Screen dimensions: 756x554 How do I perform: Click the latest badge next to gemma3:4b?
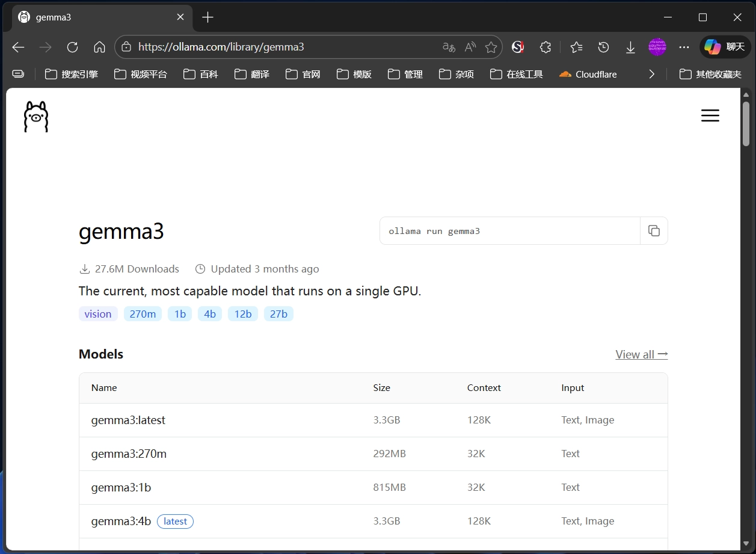tap(175, 522)
